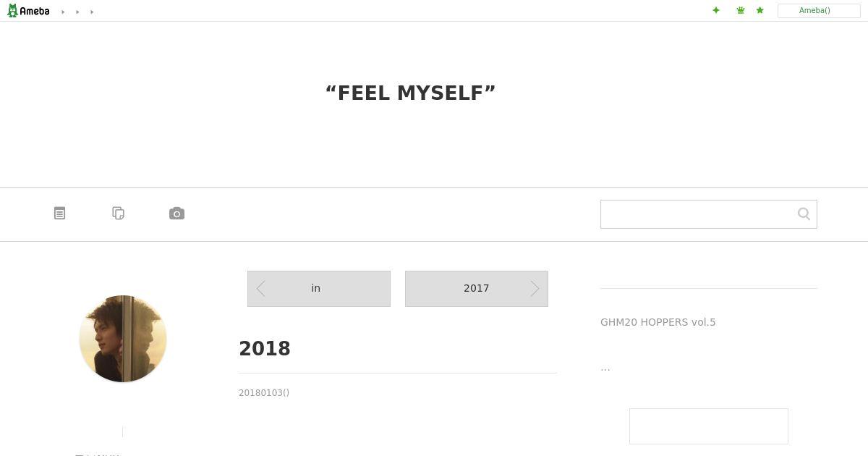This screenshot has width=868, height=456.
Task: Click the search magnifier icon
Action: (x=804, y=214)
